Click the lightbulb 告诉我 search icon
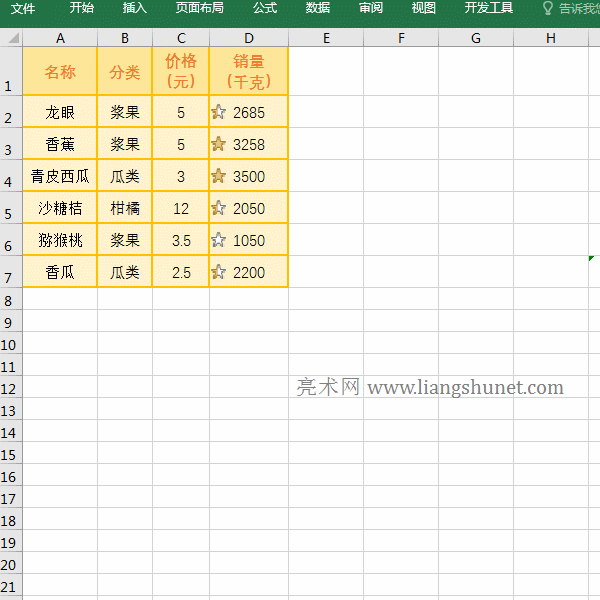 click(x=547, y=8)
